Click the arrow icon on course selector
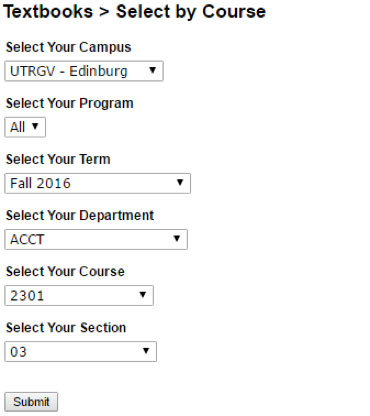 coord(143,294)
